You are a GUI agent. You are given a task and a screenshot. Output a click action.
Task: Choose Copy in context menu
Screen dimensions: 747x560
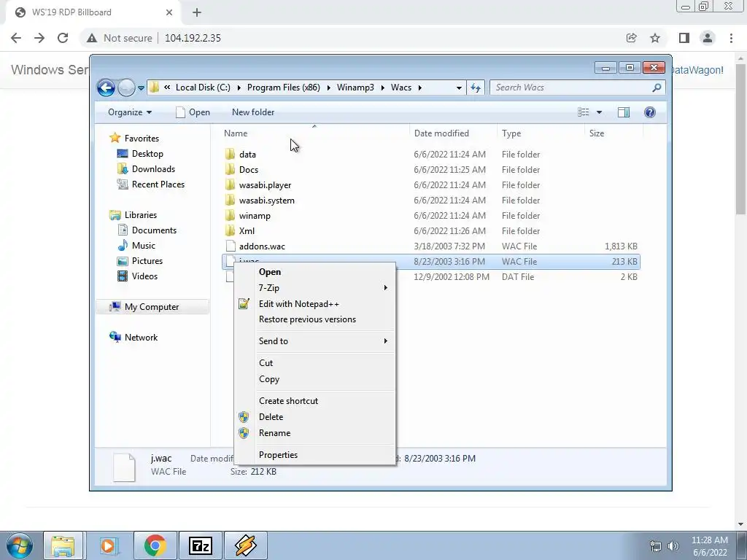(x=315, y=379)
